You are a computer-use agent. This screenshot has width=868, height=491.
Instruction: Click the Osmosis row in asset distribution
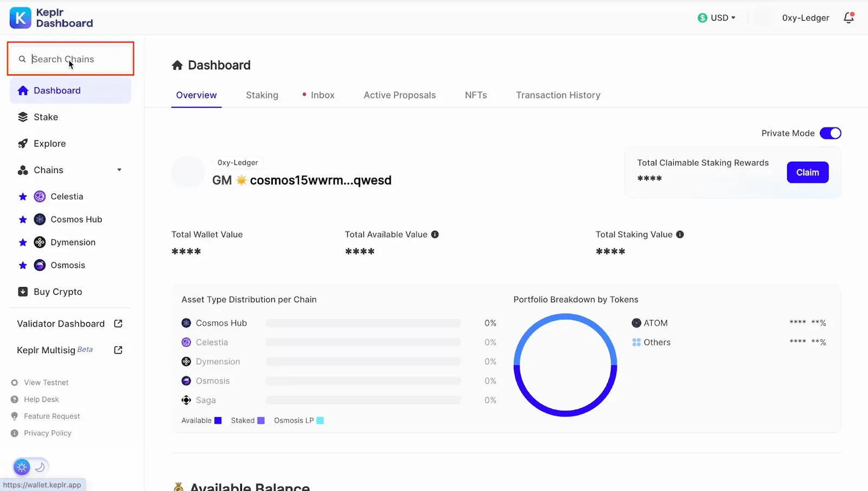coord(339,381)
